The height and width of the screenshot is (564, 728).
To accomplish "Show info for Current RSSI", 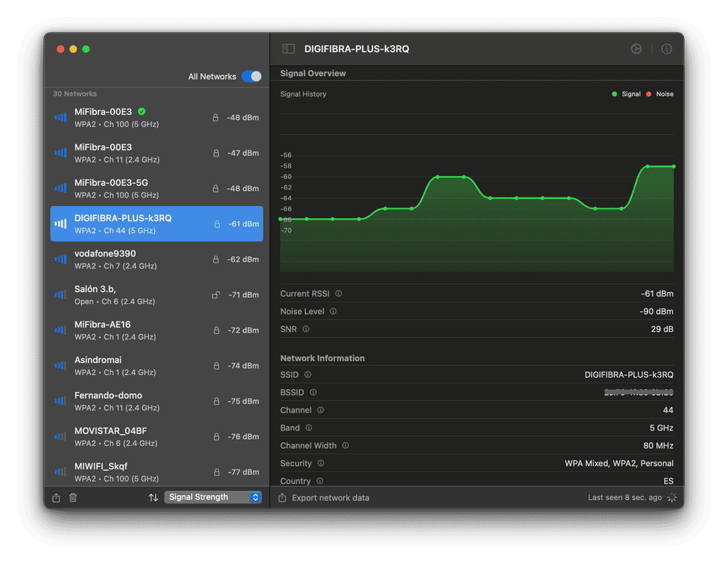I will (x=338, y=293).
